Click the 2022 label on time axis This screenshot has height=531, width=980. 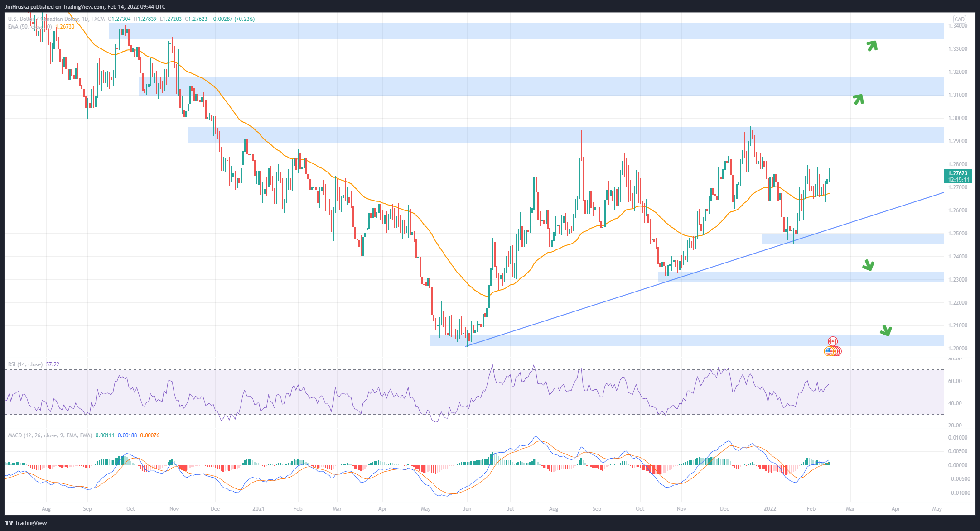point(770,509)
